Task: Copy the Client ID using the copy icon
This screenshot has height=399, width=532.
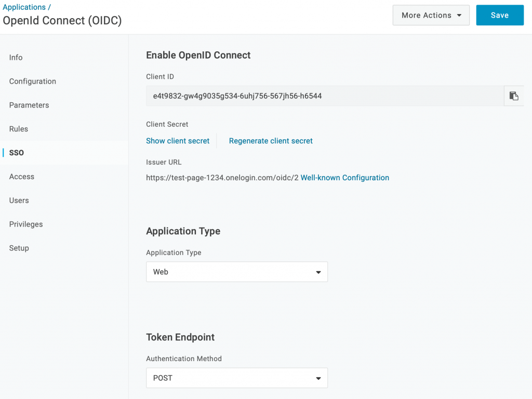Action: click(514, 96)
